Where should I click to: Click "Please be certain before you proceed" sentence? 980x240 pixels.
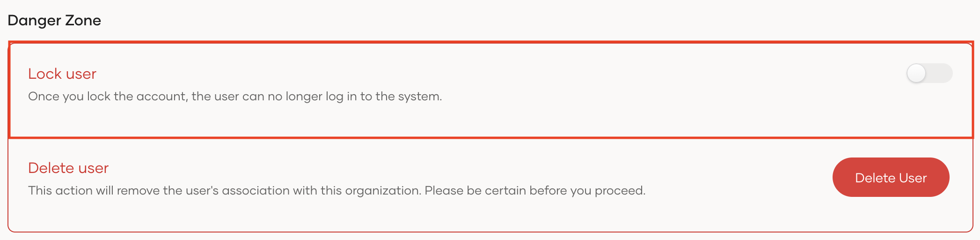(535, 191)
